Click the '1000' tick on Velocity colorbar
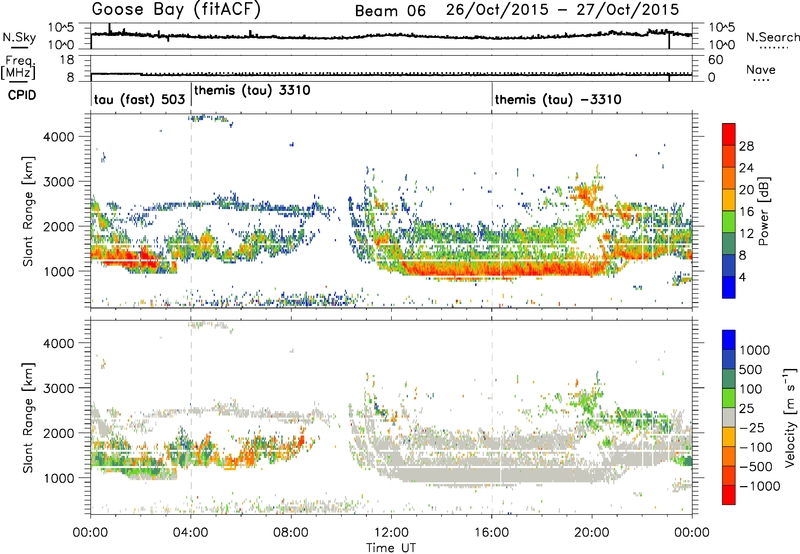Screen dimensions: 800x554 pyautogui.click(x=755, y=350)
